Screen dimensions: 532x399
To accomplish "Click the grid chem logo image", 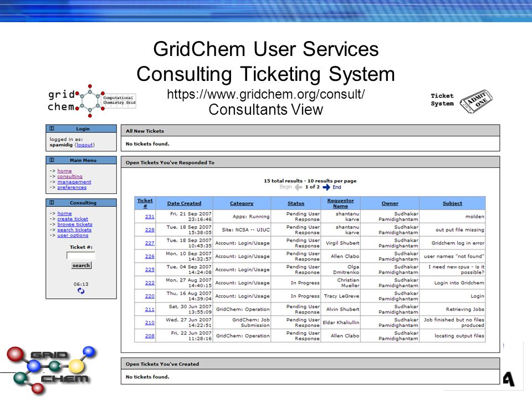I will tap(91, 101).
